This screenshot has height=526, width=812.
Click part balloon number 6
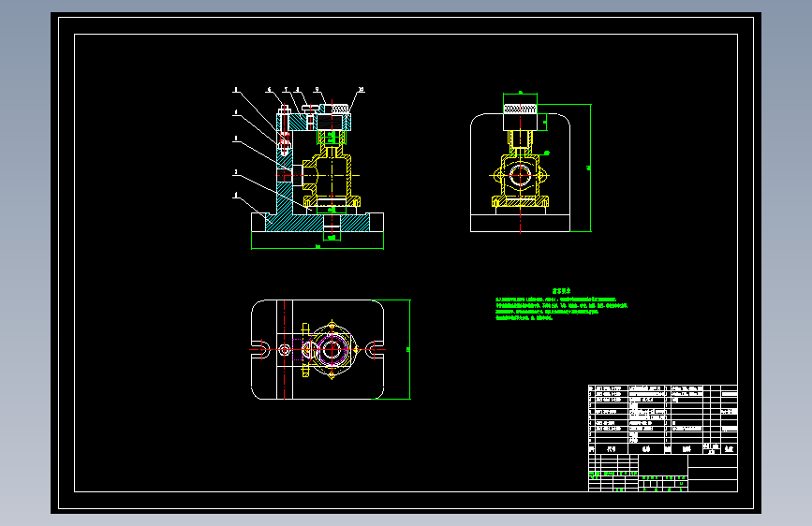pos(269,90)
